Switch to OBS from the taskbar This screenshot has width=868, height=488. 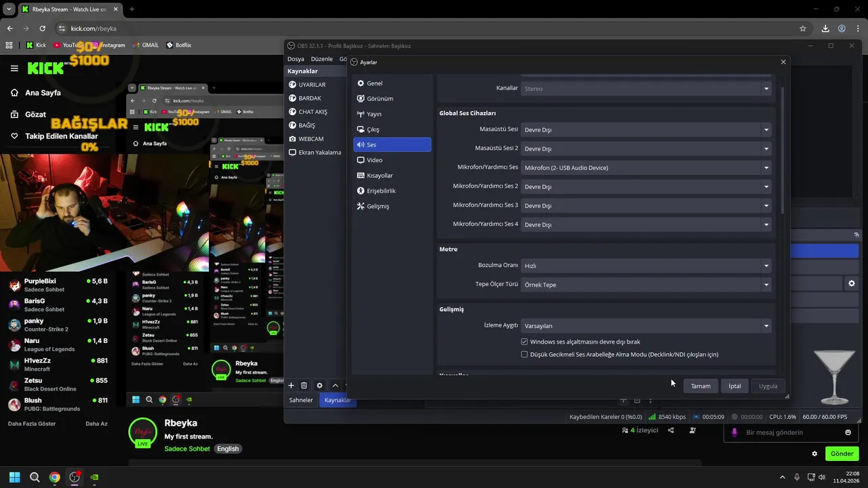[x=75, y=477]
